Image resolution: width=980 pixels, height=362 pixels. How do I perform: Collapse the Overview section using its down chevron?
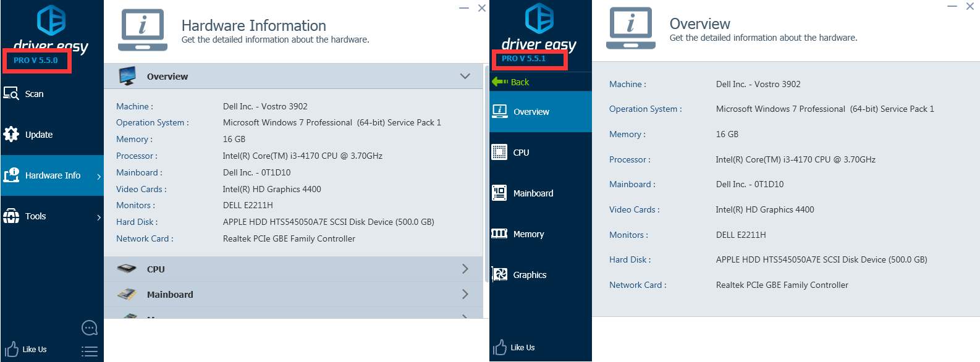(465, 76)
